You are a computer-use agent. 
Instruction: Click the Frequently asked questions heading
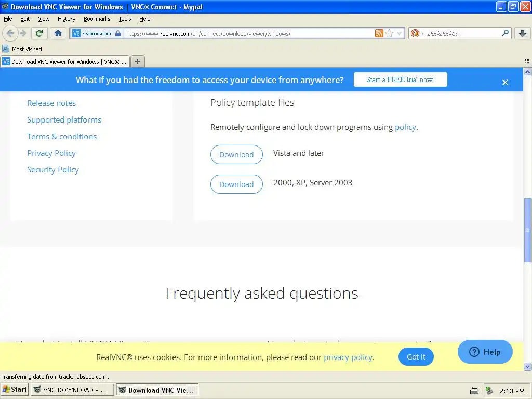(262, 294)
